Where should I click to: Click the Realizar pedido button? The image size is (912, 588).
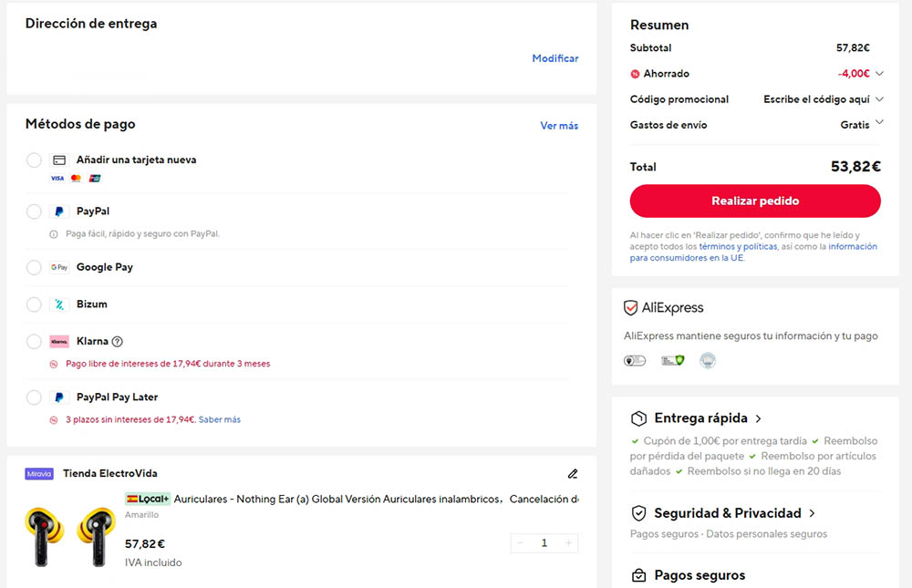point(755,201)
